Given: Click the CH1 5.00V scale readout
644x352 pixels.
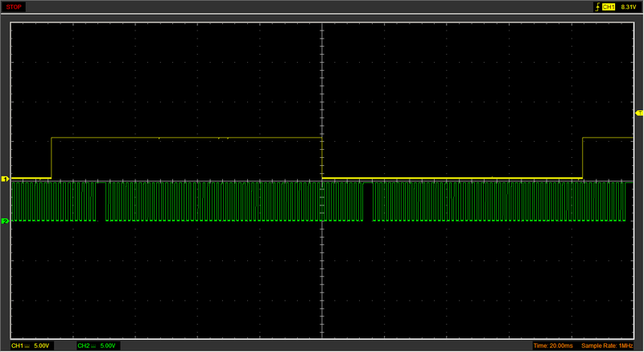Looking at the screenshot, I should [x=31, y=346].
